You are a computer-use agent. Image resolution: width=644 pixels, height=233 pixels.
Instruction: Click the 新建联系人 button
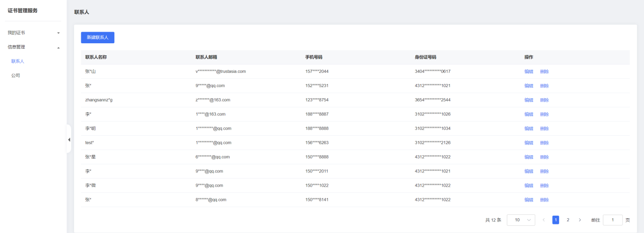98,38
